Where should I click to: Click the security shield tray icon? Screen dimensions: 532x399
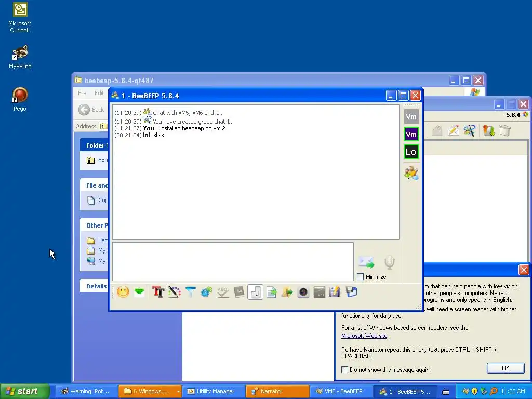pyautogui.click(x=475, y=391)
